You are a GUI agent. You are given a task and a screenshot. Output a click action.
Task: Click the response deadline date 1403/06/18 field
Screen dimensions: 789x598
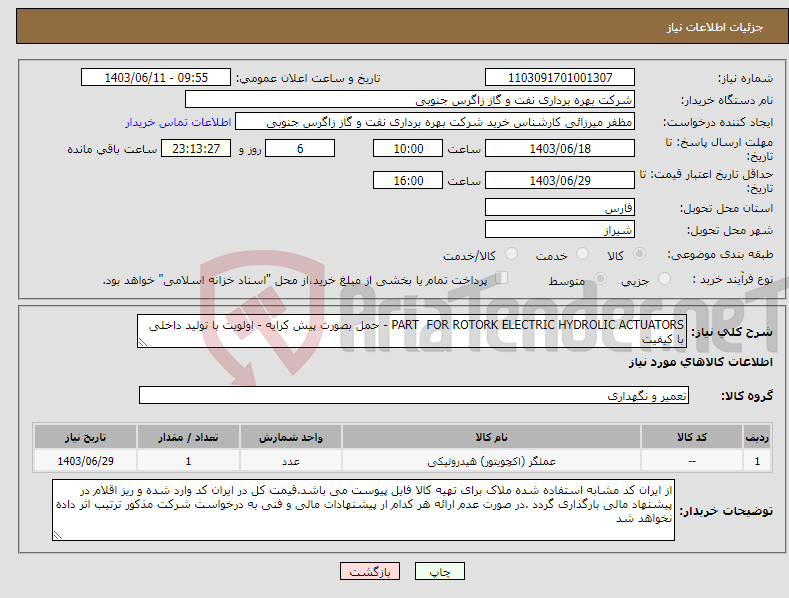[x=560, y=148]
